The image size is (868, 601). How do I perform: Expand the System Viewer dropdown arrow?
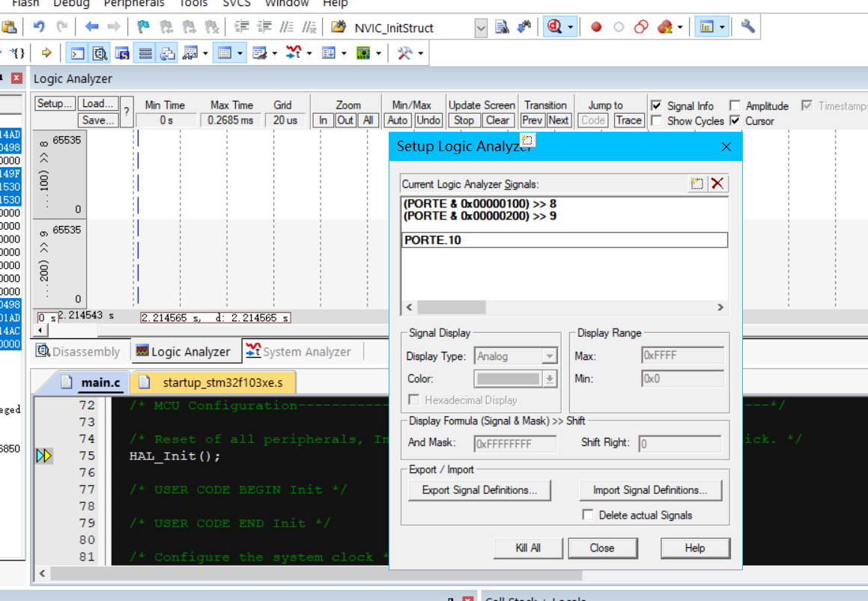[x=379, y=54]
